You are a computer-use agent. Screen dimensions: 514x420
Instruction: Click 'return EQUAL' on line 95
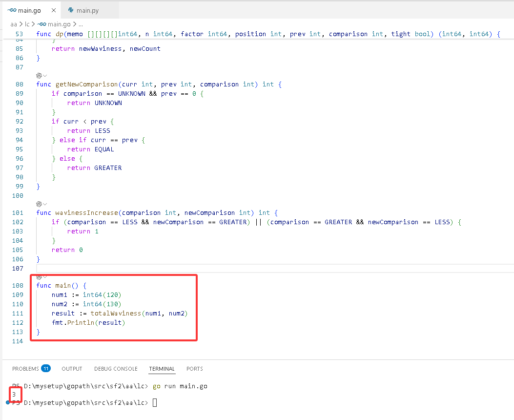coord(90,149)
